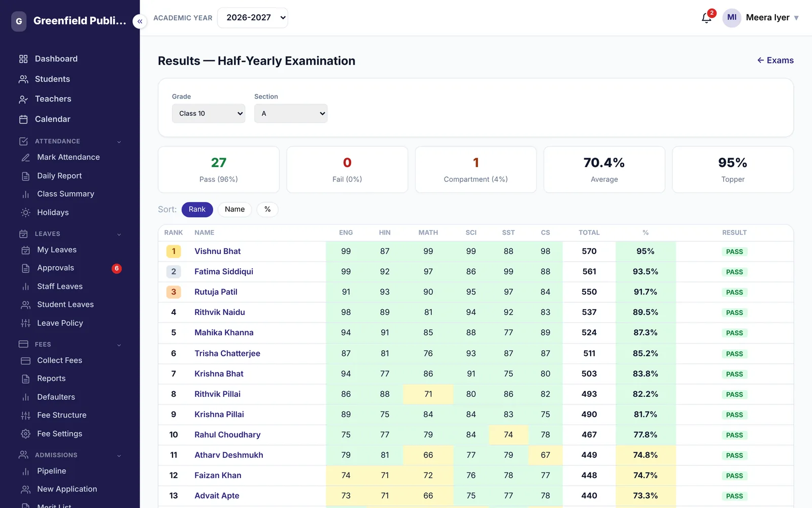Click the Daily Report document icon
The image size is (812, 508).
point(25,176)
